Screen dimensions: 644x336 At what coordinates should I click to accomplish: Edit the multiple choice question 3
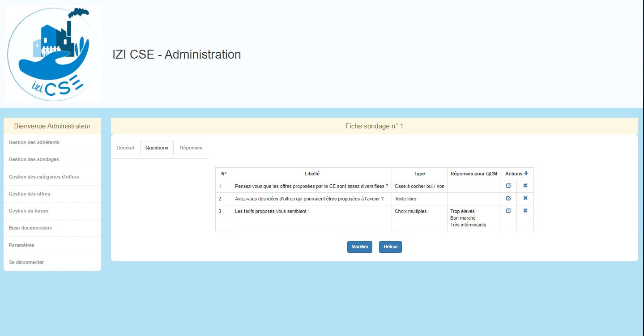[508, 211]
